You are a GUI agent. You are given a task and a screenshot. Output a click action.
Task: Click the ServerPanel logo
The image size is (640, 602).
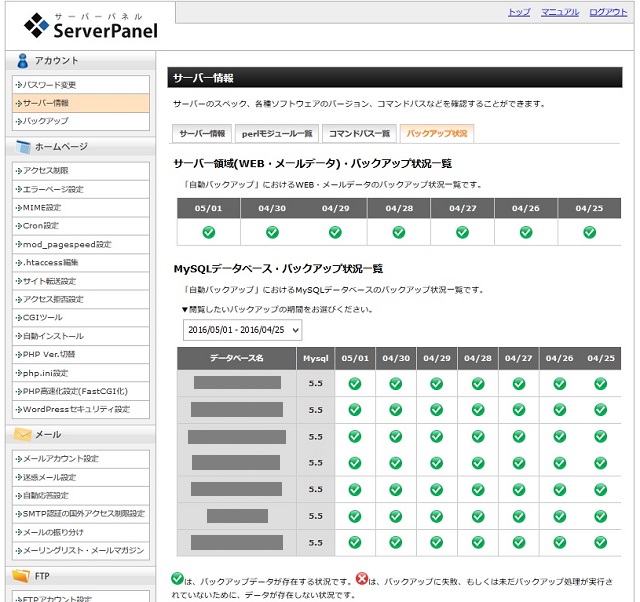(x=91, y=26)
